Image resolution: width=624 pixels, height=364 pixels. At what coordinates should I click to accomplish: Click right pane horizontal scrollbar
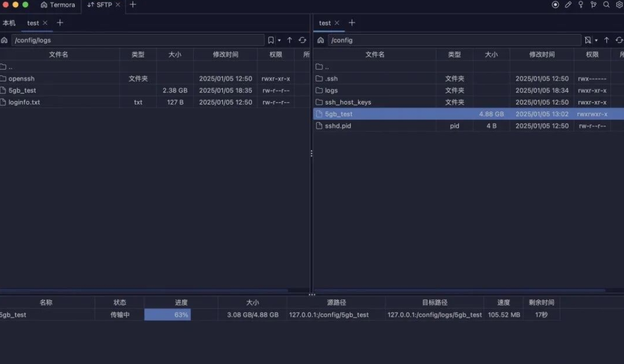459,290
